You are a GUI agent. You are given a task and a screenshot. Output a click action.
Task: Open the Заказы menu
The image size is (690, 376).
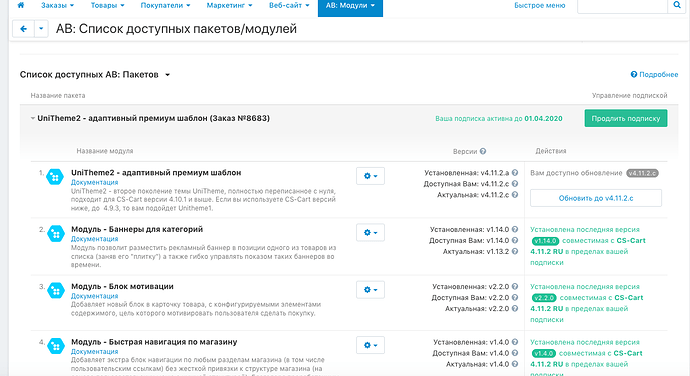pos(57,5)
